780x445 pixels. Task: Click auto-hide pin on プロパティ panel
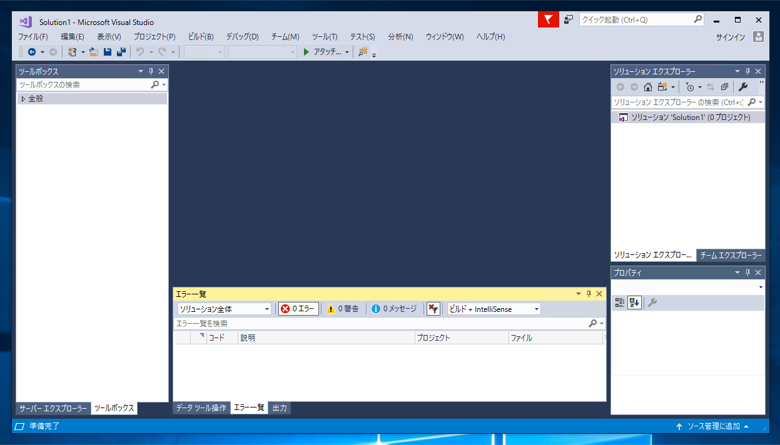pos(748,272)
